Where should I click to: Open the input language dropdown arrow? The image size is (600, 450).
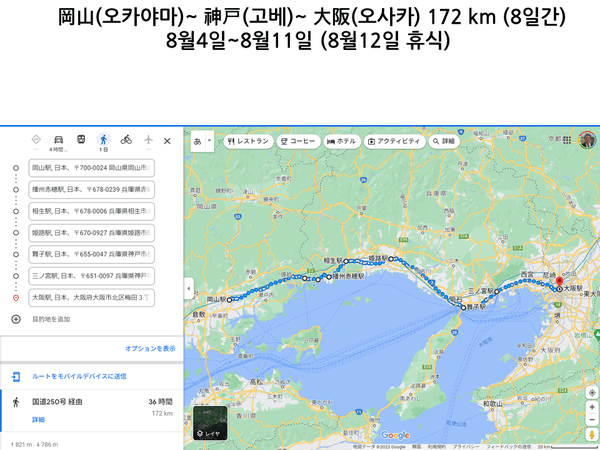(210, 142)
